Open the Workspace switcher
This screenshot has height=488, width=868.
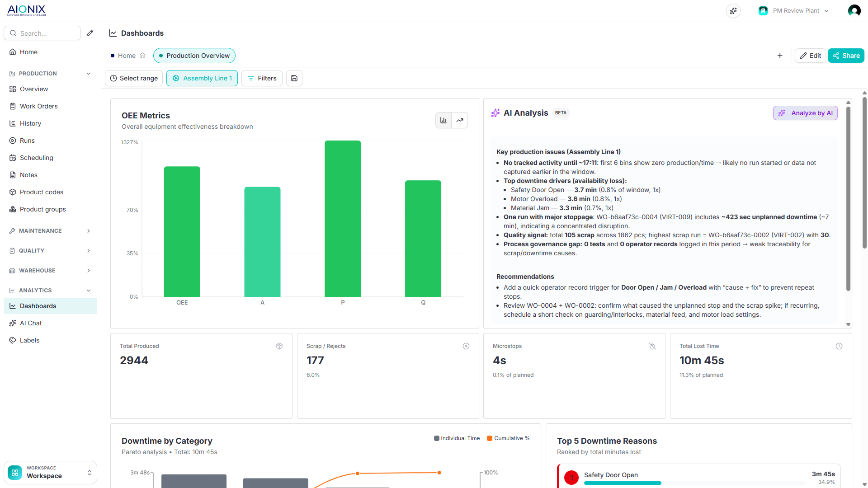[50, 472]
